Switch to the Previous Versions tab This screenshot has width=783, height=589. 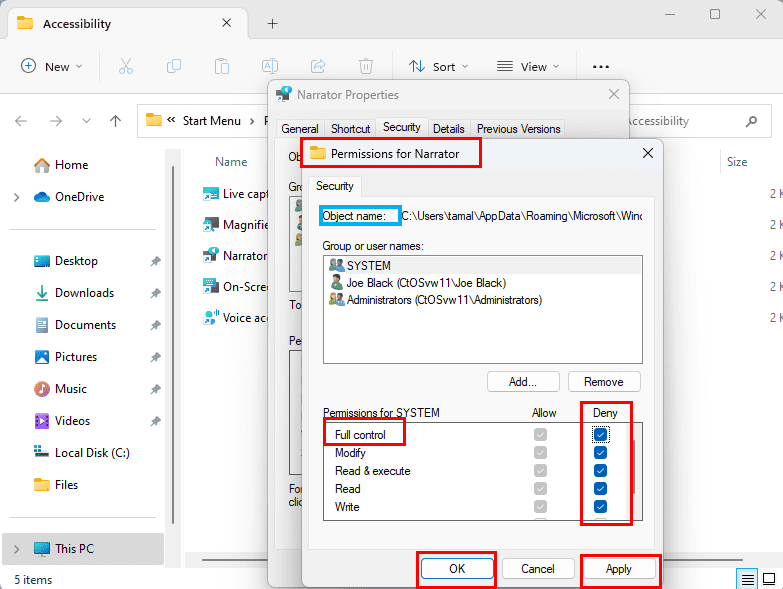pos(518,129)
